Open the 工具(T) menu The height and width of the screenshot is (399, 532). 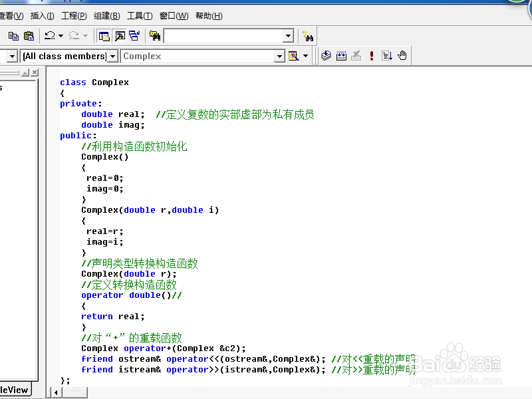[140, 16]
